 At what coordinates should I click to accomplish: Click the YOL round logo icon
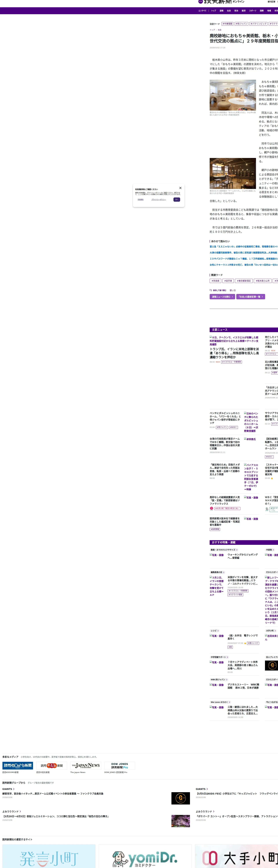[200, 2]
